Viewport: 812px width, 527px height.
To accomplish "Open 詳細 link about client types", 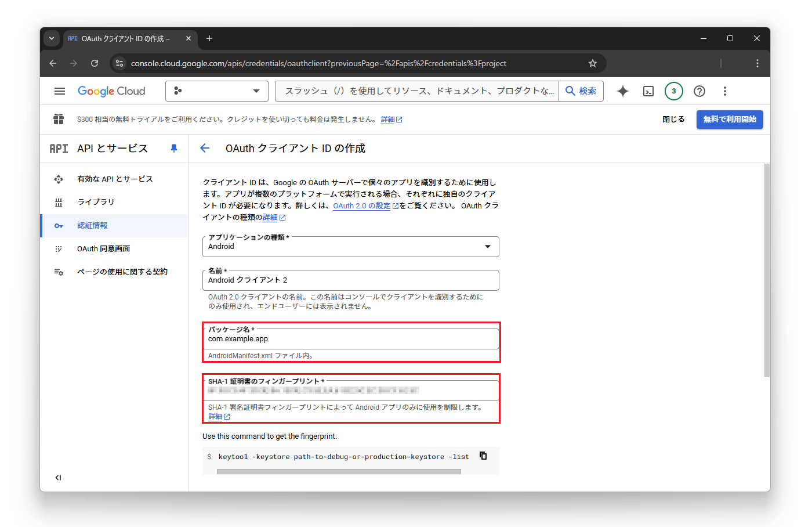I will (x=274, y=218).
